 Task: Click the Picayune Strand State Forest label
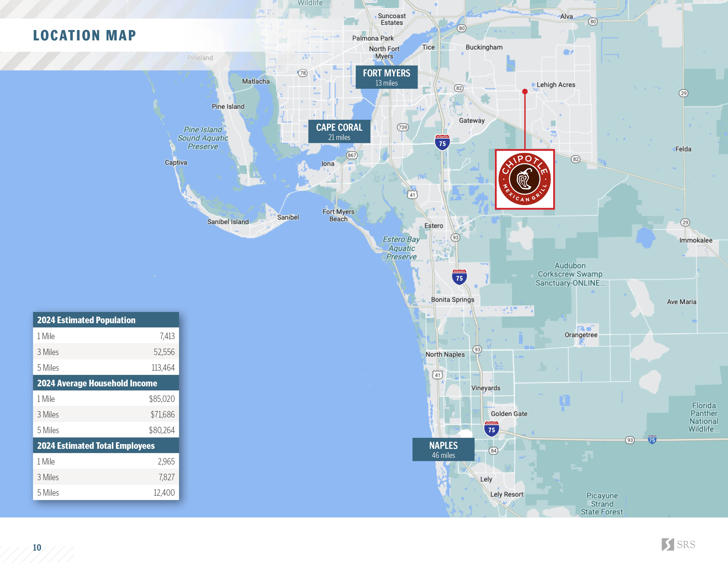602,504
